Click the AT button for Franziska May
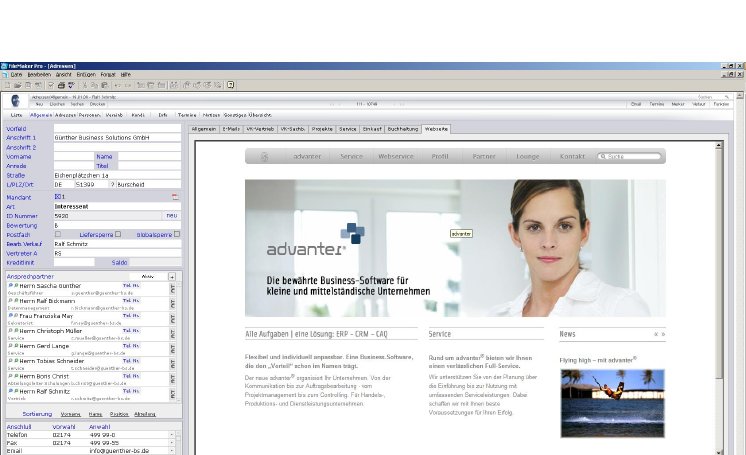This screenshot has width=746, height=455. coord(172,318)
